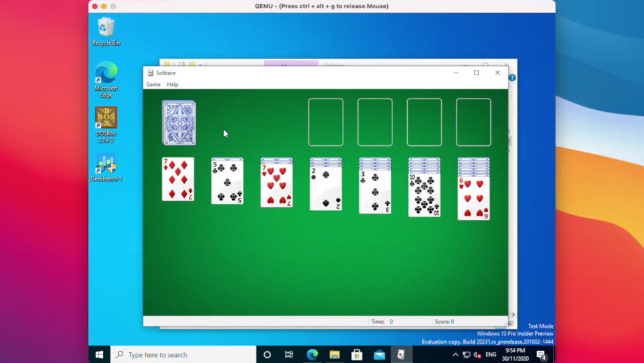Open the Game menu

pos(153,85)
